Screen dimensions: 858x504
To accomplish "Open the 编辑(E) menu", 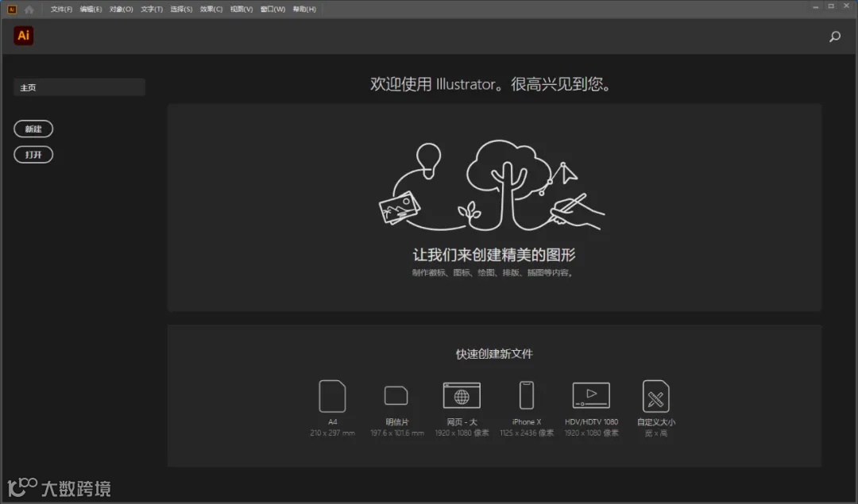I will tap(91, 10).
